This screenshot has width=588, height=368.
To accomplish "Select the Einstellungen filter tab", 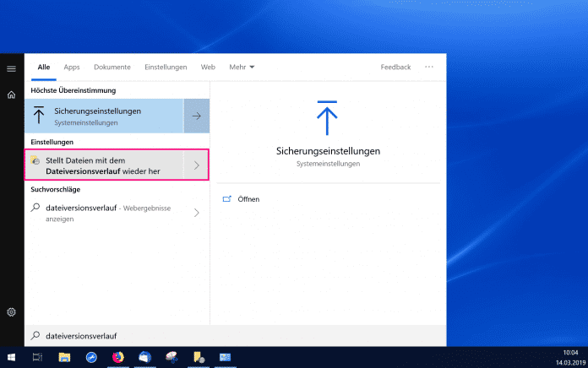I will [166, 67].
